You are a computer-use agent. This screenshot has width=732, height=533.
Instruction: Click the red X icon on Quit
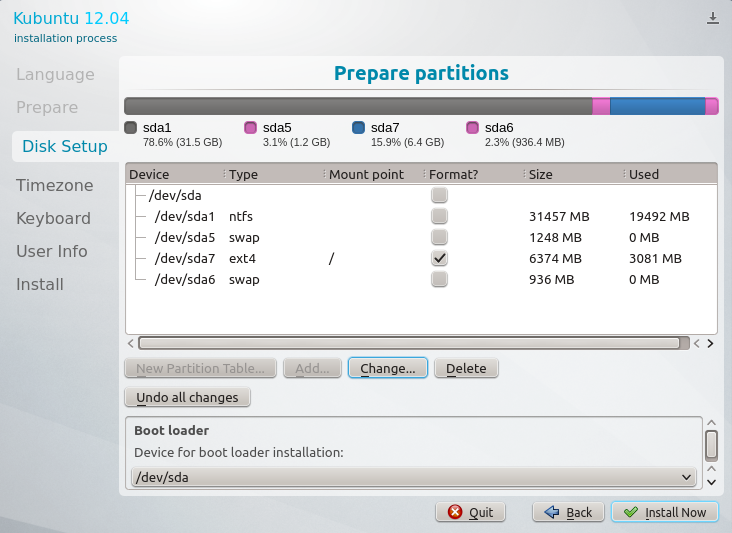pos(455,512)
